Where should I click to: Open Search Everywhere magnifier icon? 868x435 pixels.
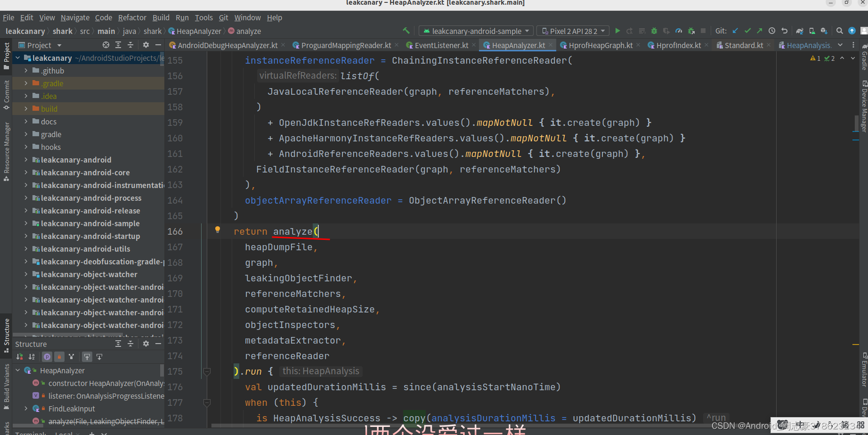839,31
